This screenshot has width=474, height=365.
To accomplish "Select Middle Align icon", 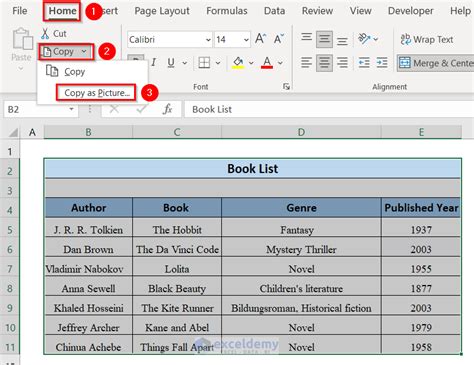I will pyautogui.click(x=324, y=39).
